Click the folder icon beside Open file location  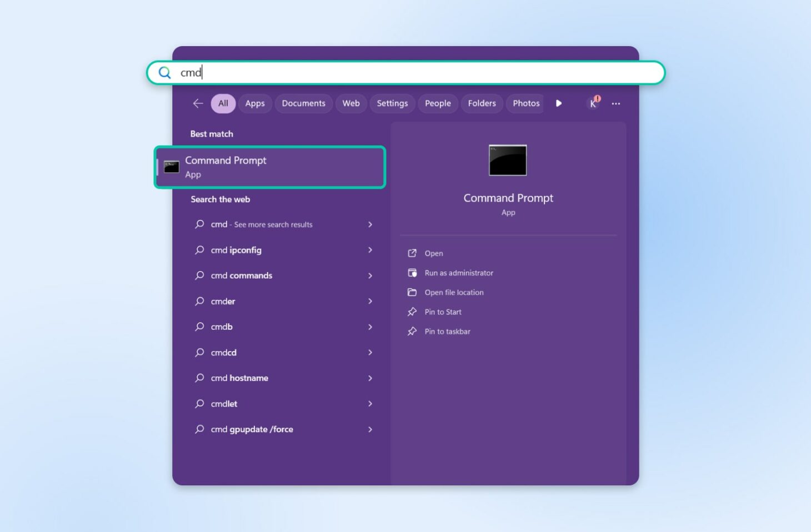[x=412, y=292]
